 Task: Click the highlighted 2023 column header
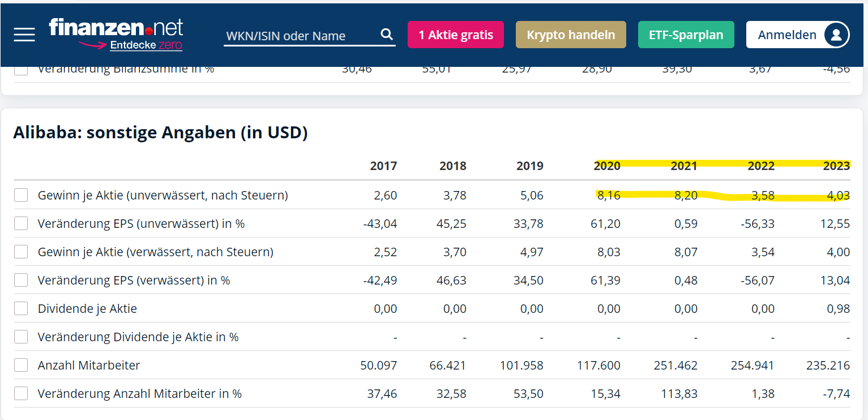click(836, 166)
